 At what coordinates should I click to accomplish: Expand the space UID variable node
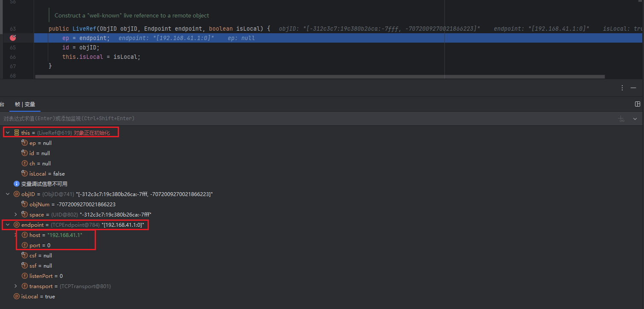(x=16, y=215)
